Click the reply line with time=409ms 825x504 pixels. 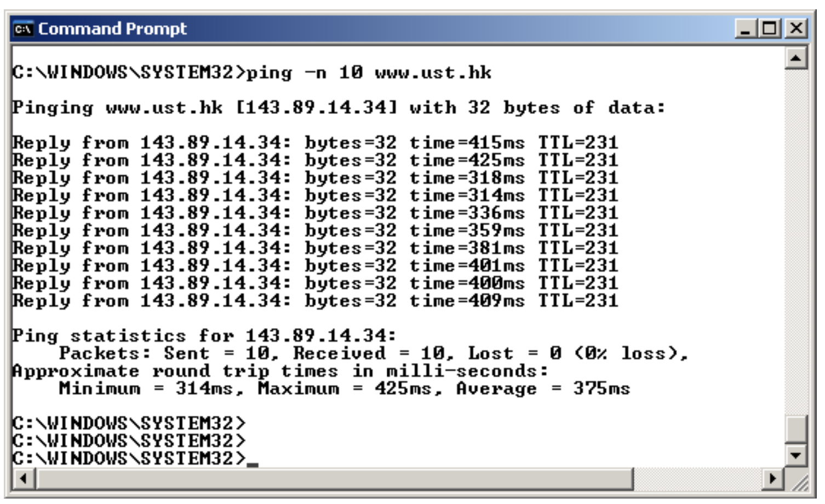tap(315, 301)
